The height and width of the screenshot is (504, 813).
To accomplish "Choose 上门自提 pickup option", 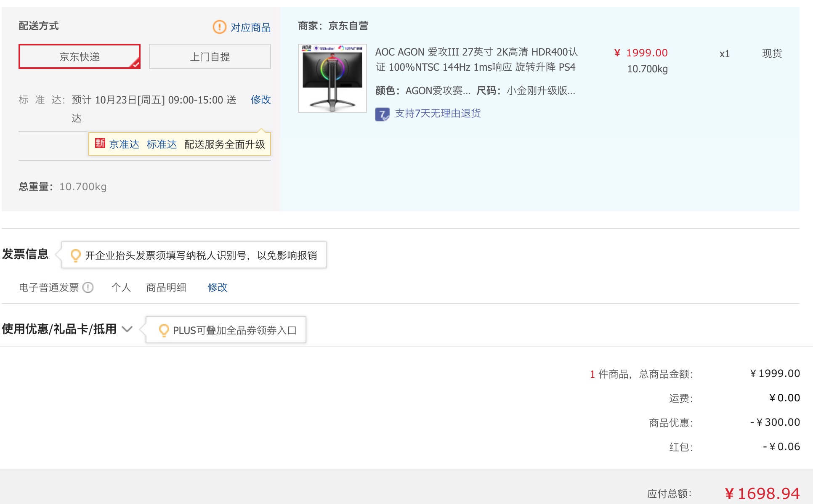I will [210, 56].
